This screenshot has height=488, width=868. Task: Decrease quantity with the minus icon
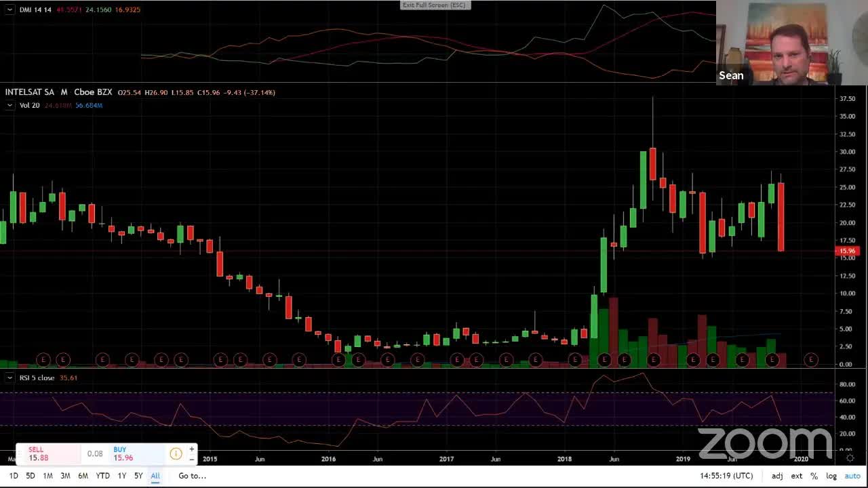click(x=192, y=459)
